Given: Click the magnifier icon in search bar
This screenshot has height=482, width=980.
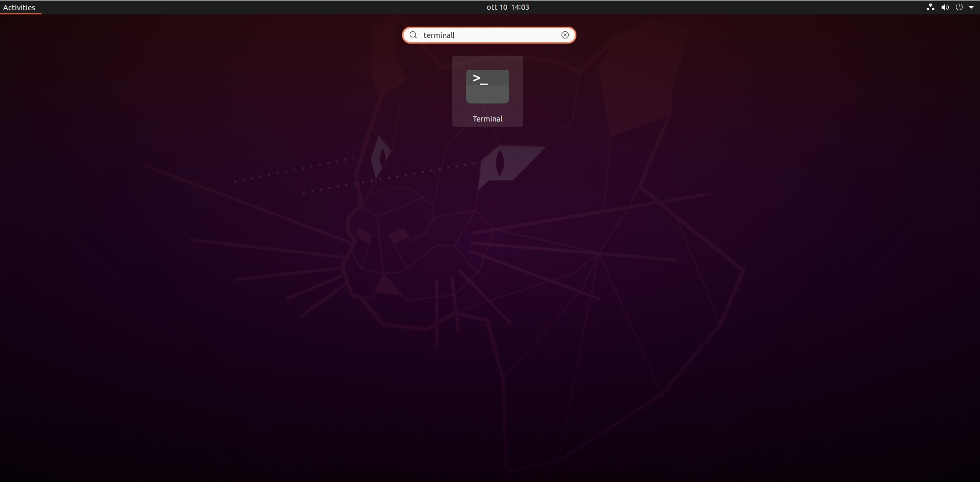Looking at the screenshot, I should tap(413, 35).
